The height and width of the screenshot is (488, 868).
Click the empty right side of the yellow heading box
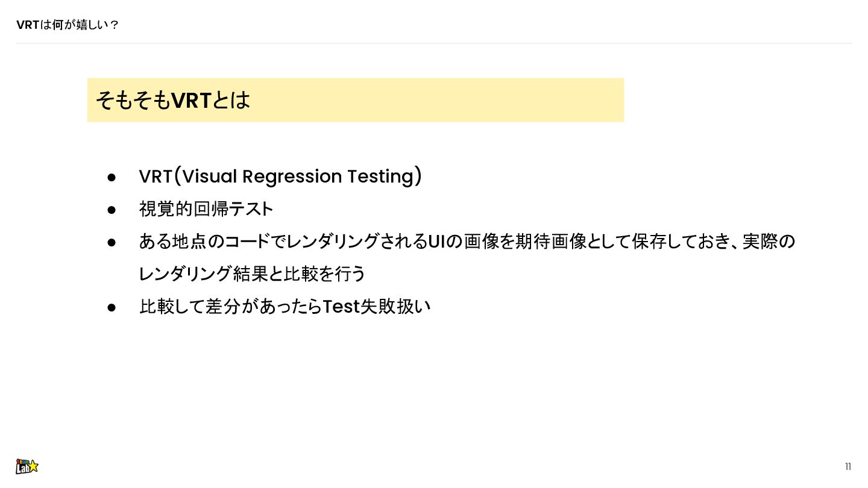click(482, 100)
